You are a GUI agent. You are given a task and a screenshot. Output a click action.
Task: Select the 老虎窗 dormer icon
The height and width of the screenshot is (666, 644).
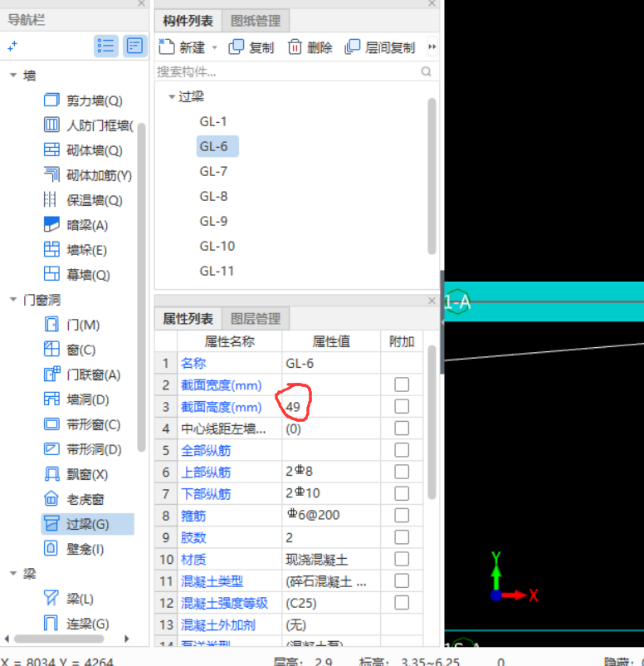[51, 498]
